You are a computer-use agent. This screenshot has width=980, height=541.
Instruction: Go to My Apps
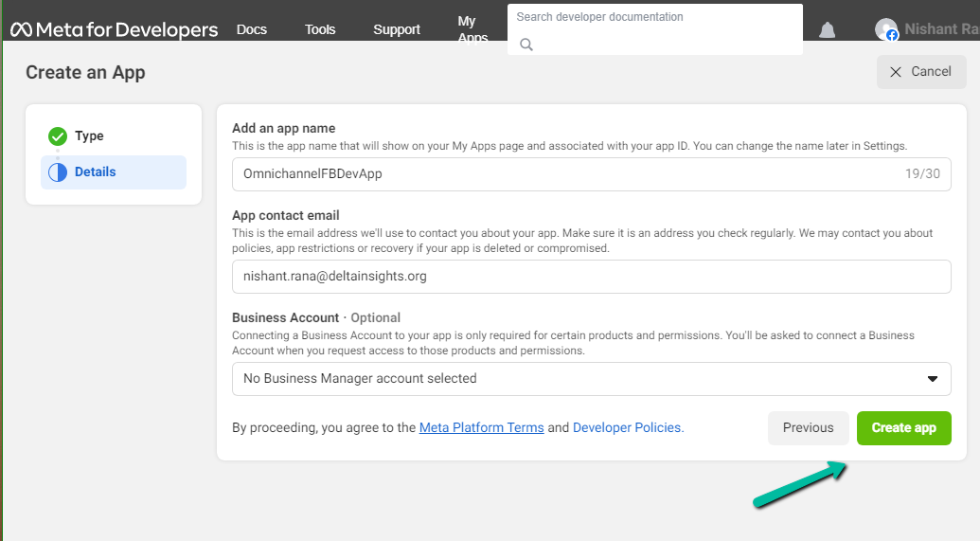pos(471,28)
